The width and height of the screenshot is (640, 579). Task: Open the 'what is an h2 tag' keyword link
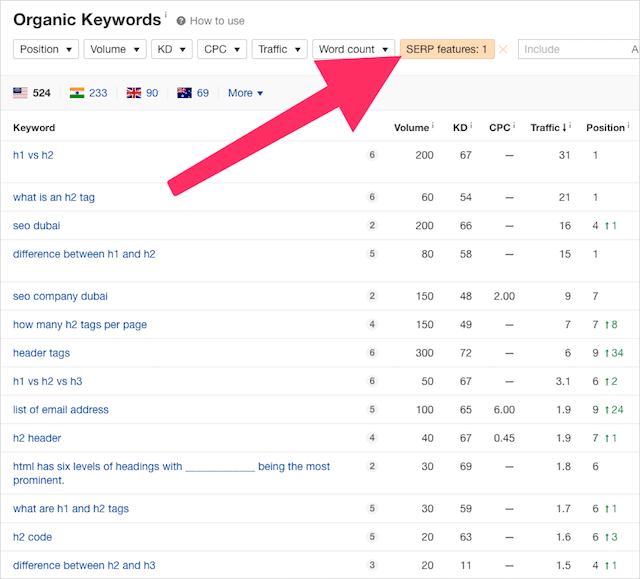pos(54,198)
